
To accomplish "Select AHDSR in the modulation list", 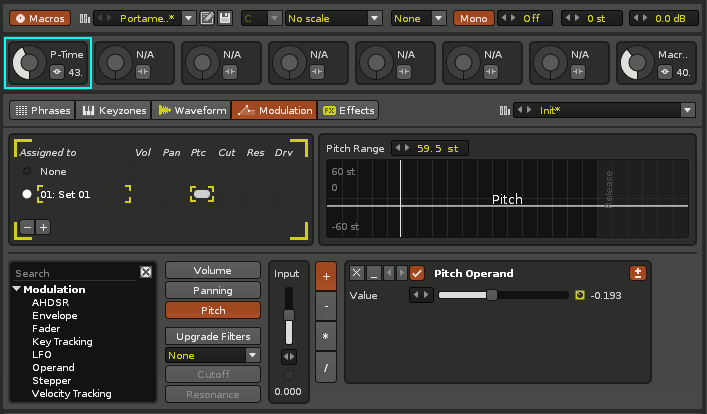I will [50, 302].
